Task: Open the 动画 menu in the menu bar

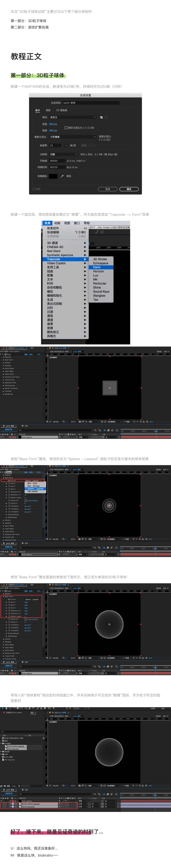Action: pos(57,223)
